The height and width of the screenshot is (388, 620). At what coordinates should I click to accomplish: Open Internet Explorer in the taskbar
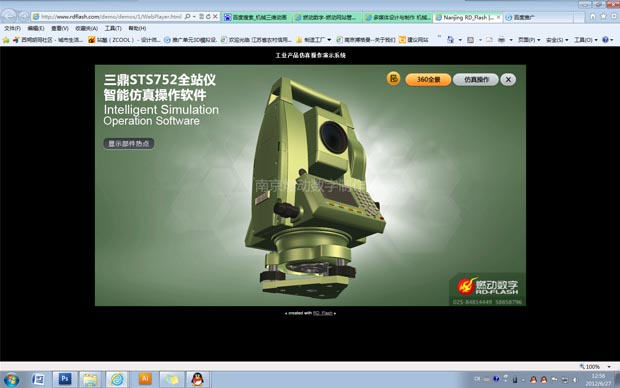(x=117, y=380)
